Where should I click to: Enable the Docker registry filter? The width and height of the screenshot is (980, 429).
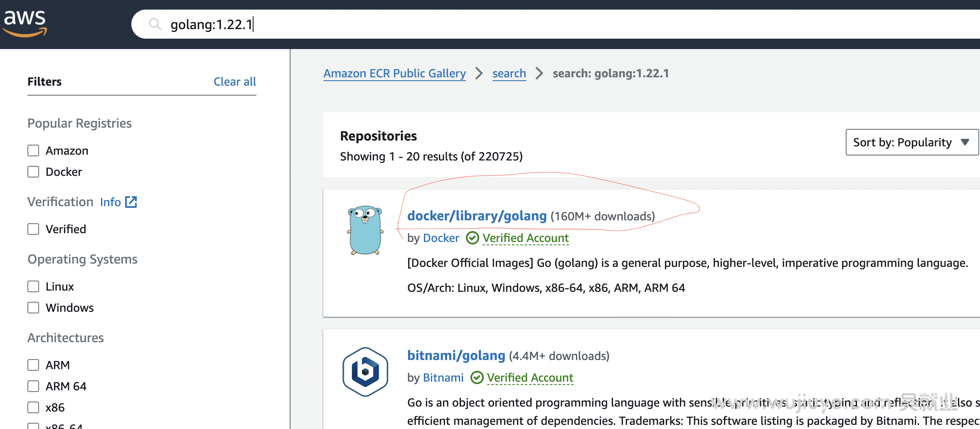point(33,172)
